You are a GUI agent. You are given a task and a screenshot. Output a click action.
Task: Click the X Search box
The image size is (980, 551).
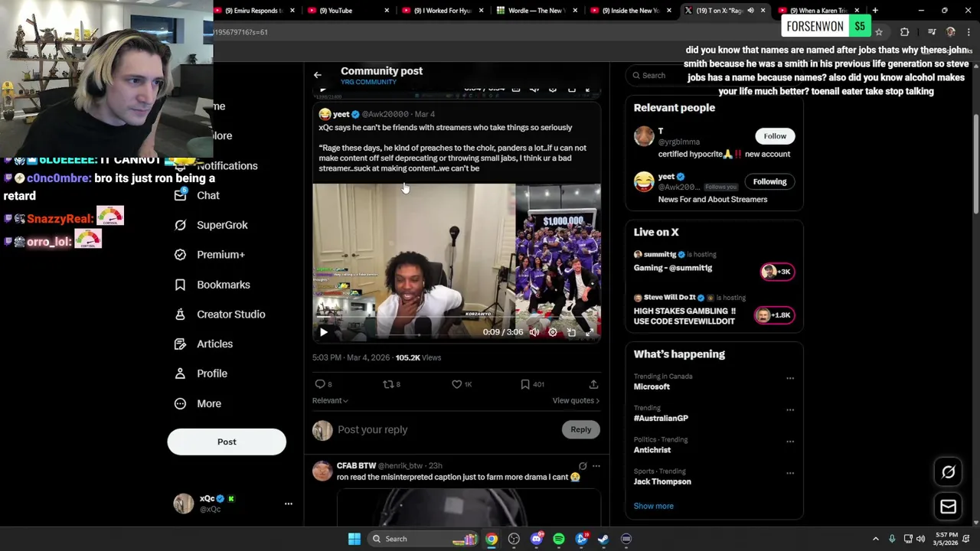pos(714,75)
